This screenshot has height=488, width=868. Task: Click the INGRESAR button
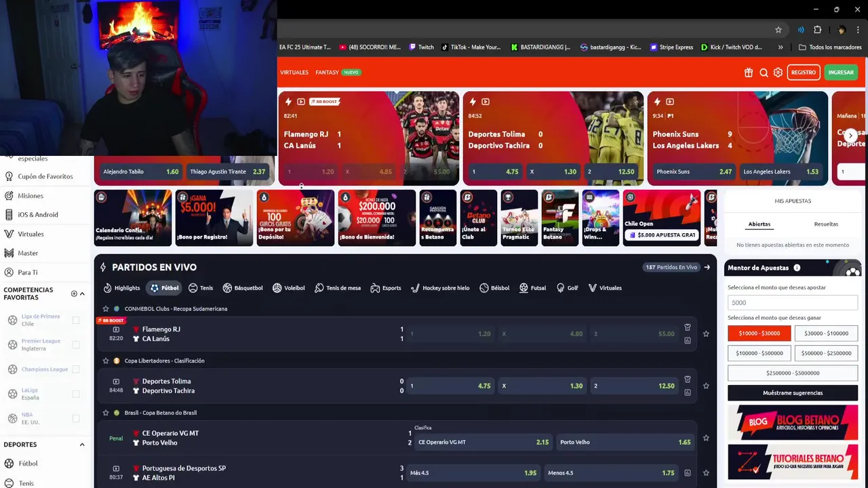(841, 73)
